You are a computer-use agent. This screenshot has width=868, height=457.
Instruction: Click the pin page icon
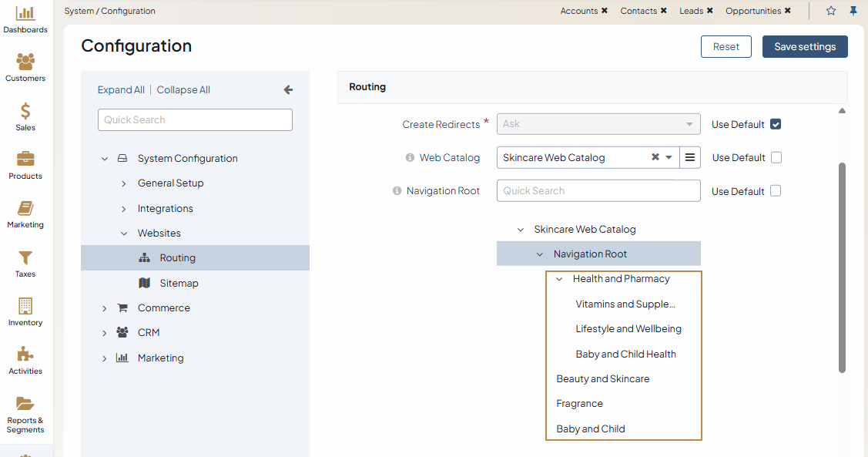(x=853, y=11)
